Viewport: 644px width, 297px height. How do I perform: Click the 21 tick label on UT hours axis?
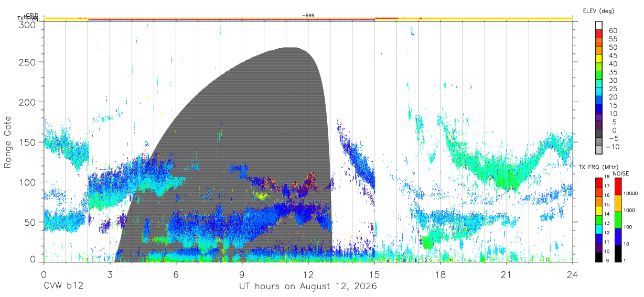pos(507,273)
